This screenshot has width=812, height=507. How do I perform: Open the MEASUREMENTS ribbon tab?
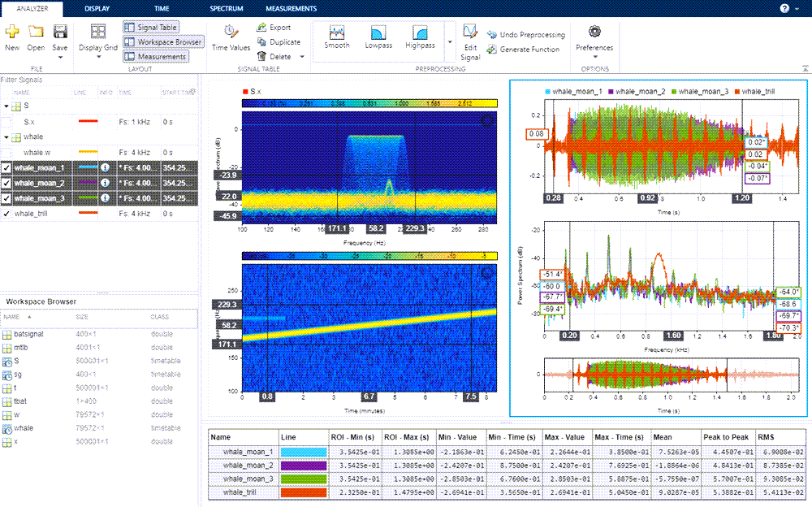point(293,8)
